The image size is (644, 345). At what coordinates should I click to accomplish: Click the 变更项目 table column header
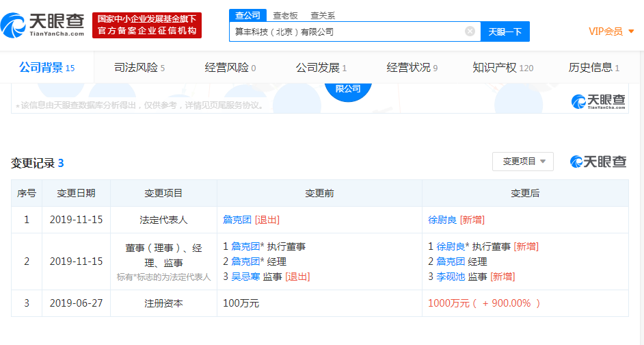pos(163,193)
